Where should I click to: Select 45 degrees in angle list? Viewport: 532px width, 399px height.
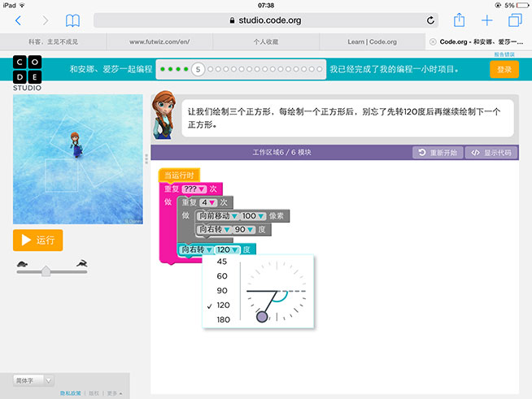[222, 262]
